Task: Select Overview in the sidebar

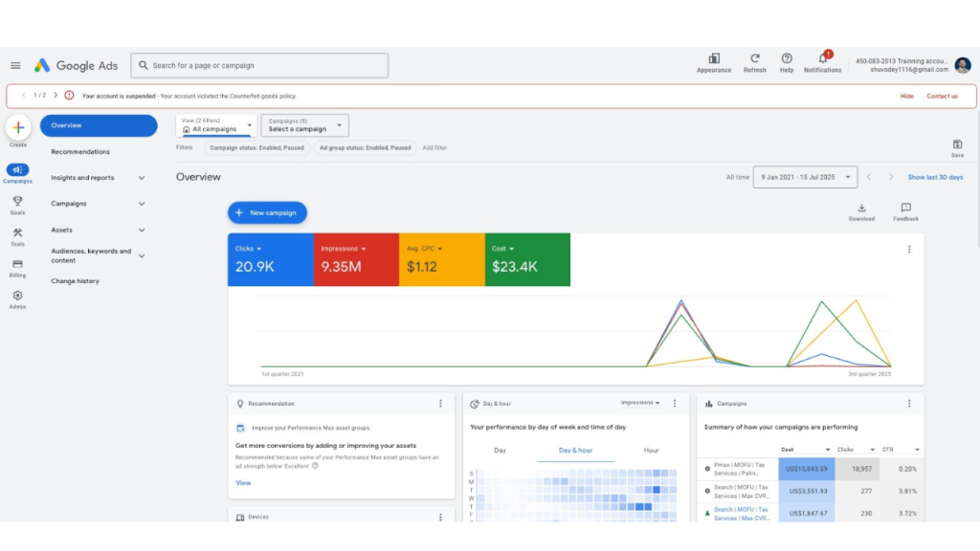Action: click(99, 125)
